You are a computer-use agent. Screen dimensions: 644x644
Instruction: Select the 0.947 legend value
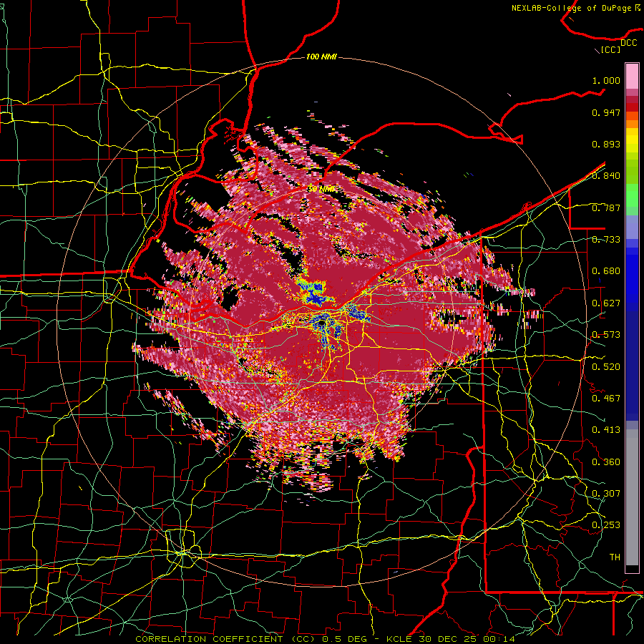[606, 112]
